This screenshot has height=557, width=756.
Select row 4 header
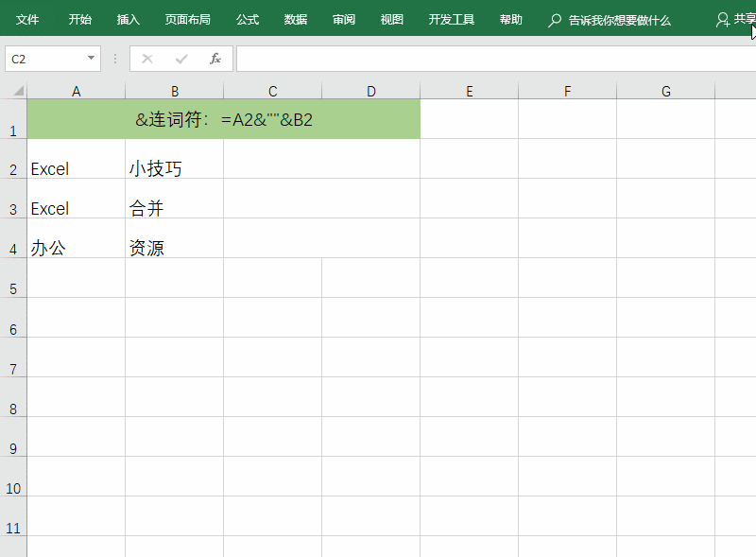click(13, 238)
